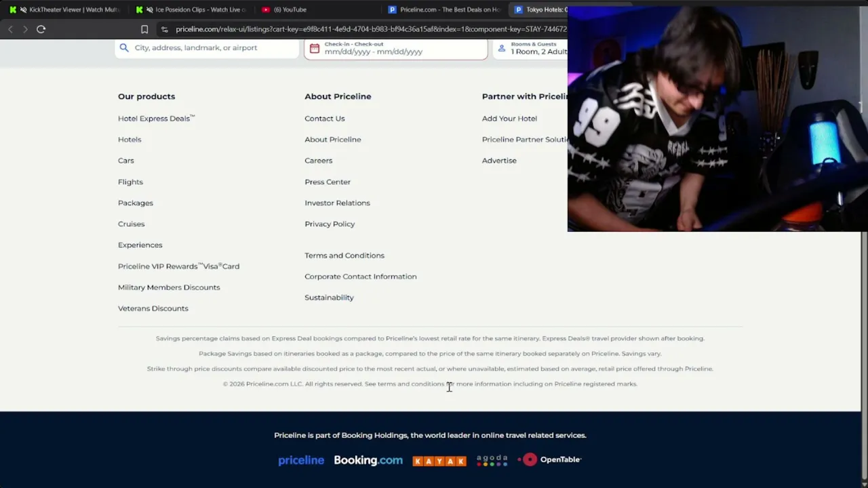Open Investor Relations link
The height and width of the screenshot is (488, 868).
click(337, 203)
